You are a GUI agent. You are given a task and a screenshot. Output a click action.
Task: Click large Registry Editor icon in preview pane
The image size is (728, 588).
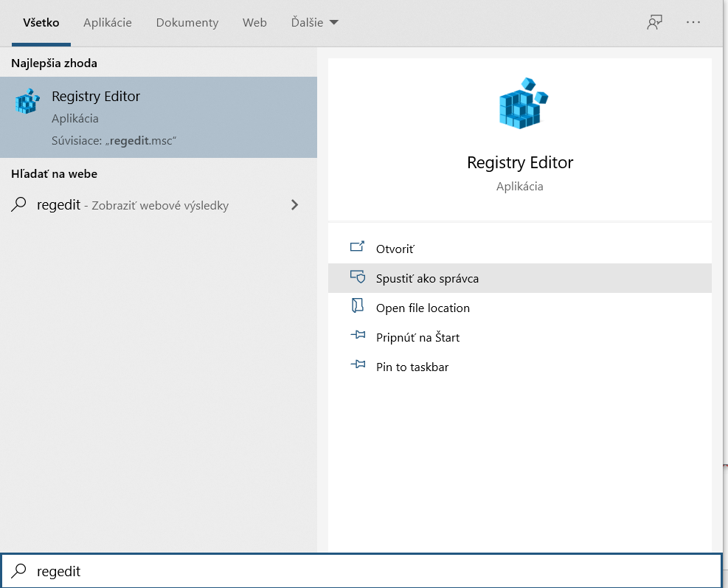coord(523,103)
